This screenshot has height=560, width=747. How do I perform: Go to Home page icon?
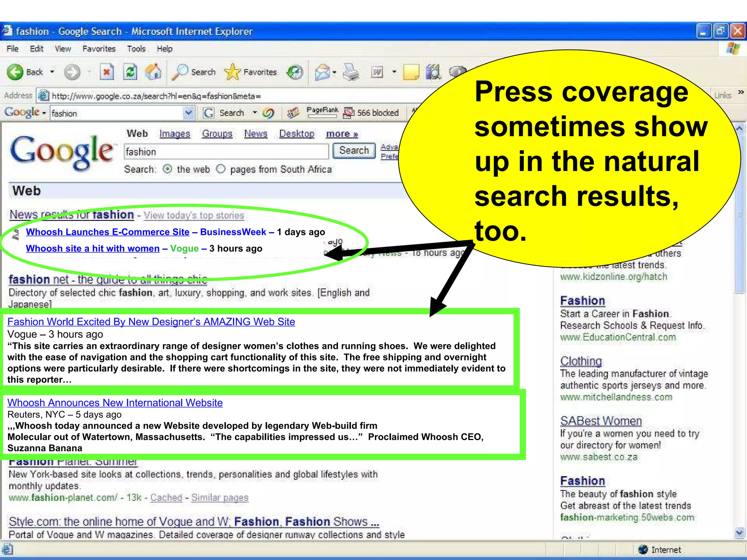point(153,71)
